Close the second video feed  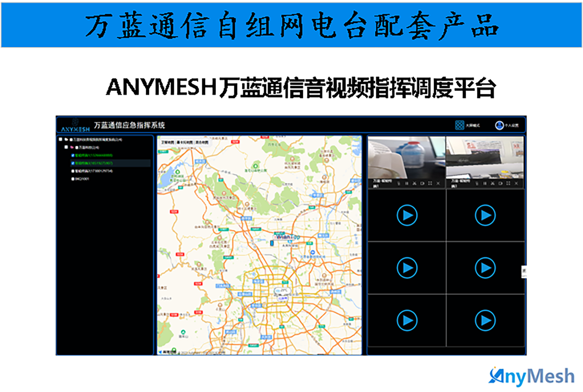click(x=516, y=183)
